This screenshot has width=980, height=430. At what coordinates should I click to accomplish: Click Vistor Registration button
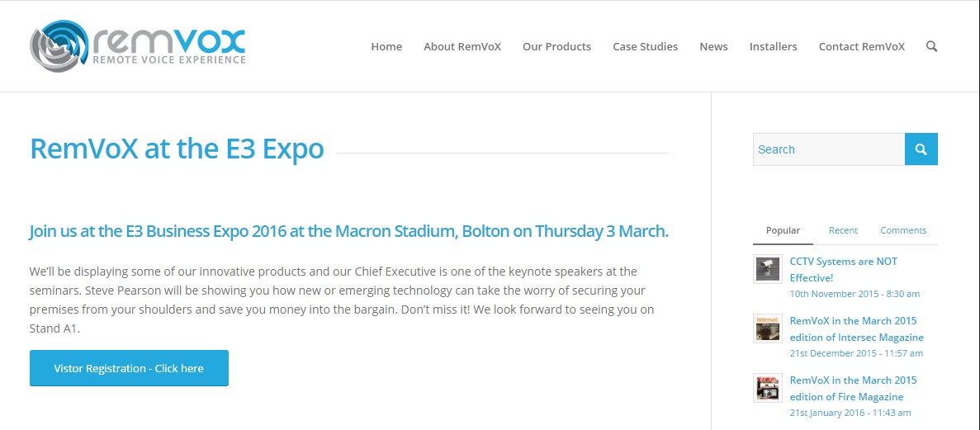[x=129, y=368]
